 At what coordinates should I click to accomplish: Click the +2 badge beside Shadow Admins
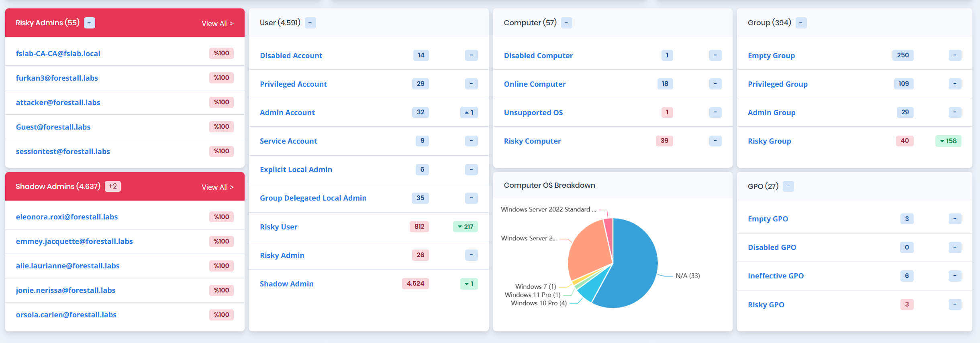(x=112, y=187)
